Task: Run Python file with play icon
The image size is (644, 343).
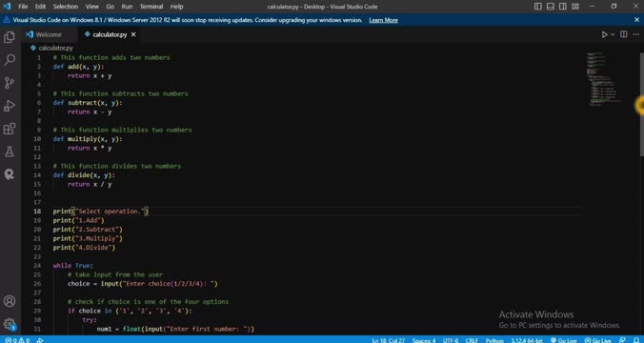Action: point(604,34)
